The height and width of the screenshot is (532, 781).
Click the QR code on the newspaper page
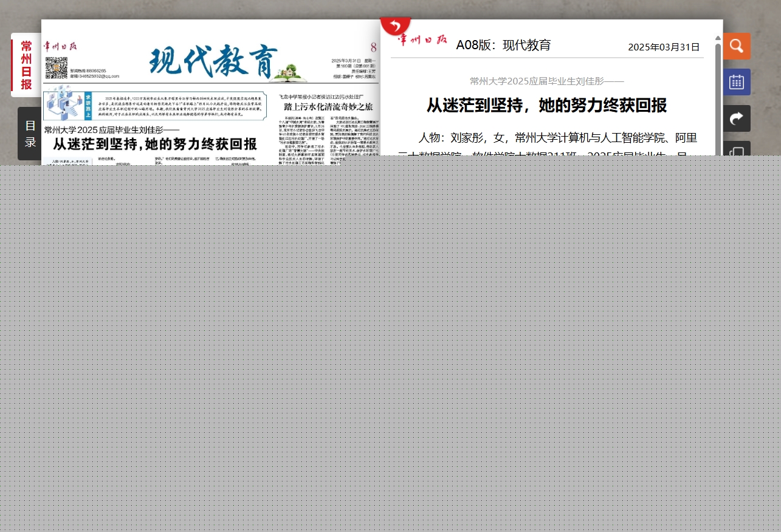(x=56, y=67)
